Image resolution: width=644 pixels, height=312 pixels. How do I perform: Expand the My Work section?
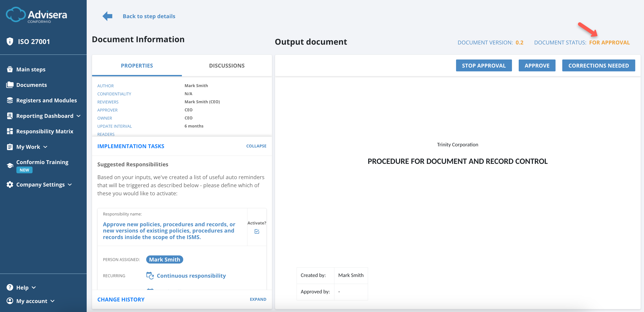45,147
